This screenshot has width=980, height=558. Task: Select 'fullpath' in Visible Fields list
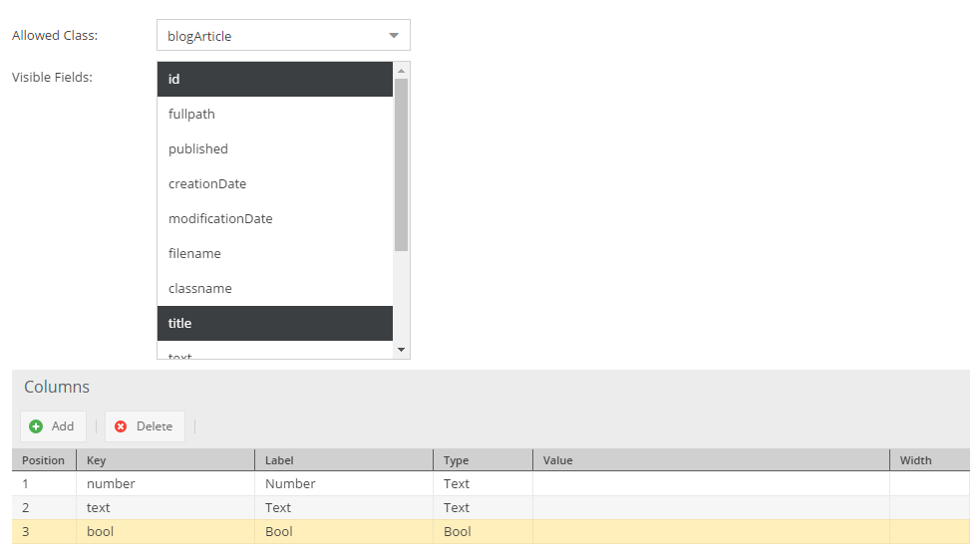coord(274,114)
